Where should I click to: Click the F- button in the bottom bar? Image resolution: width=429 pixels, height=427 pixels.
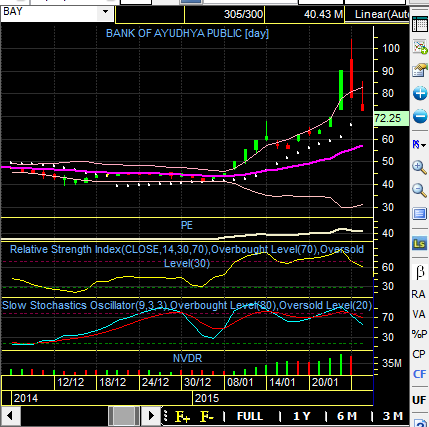coord(207,417)
